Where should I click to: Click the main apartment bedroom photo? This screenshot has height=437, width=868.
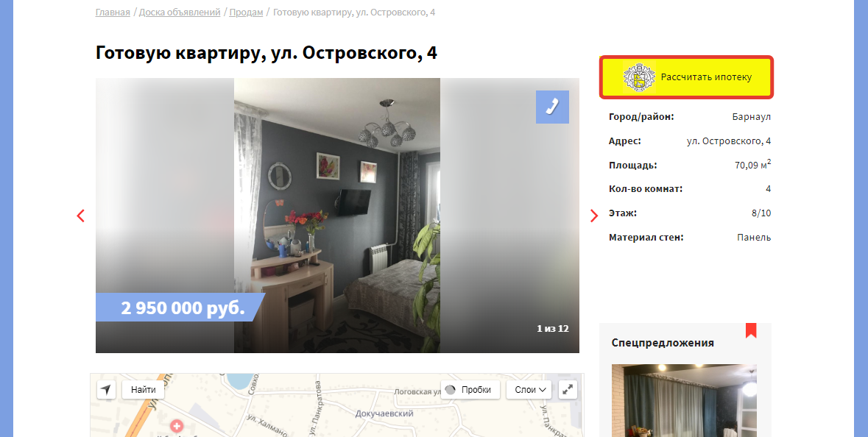pos(337,215)
